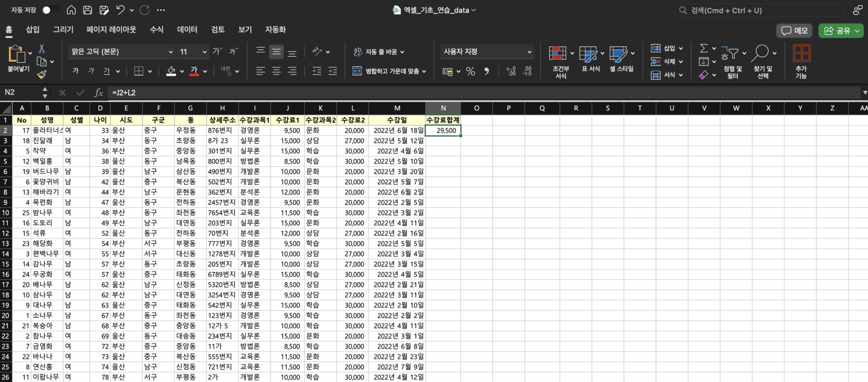The width and height of the screenshot is (868, 382).
Task: Apply the red font color swatch
Action: tap(194, 71)
